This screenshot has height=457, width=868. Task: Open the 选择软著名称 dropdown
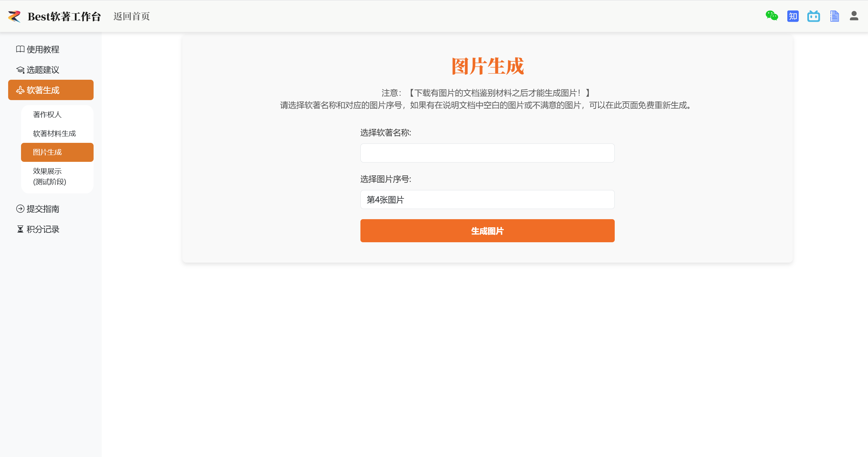(487, 153)
